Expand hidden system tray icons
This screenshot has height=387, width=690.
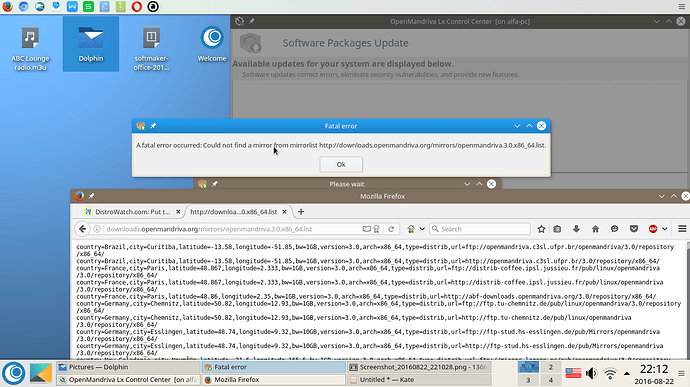tap(627, 374)
